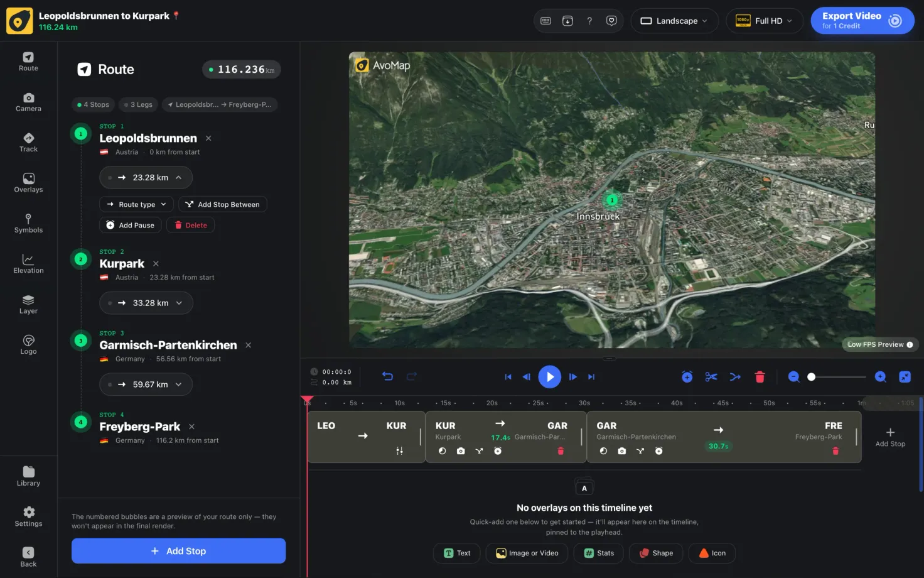
Task: Delete the GAR to FRE timeline segment
Action: pos(835,451)
